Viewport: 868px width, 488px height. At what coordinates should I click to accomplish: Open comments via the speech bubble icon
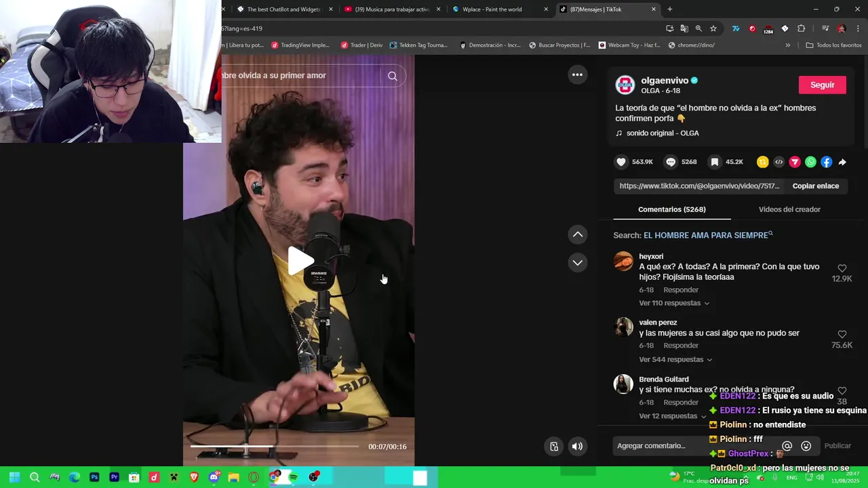pos(671,162)
